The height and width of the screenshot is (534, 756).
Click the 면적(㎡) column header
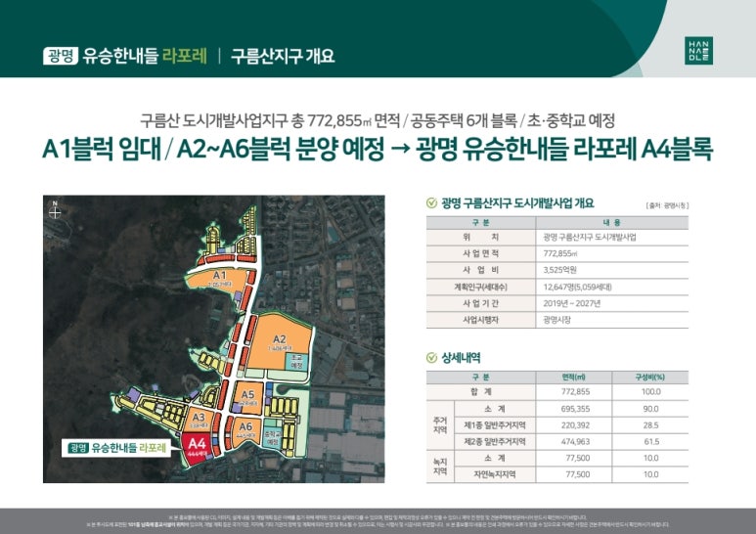click(x=574, y=377)
